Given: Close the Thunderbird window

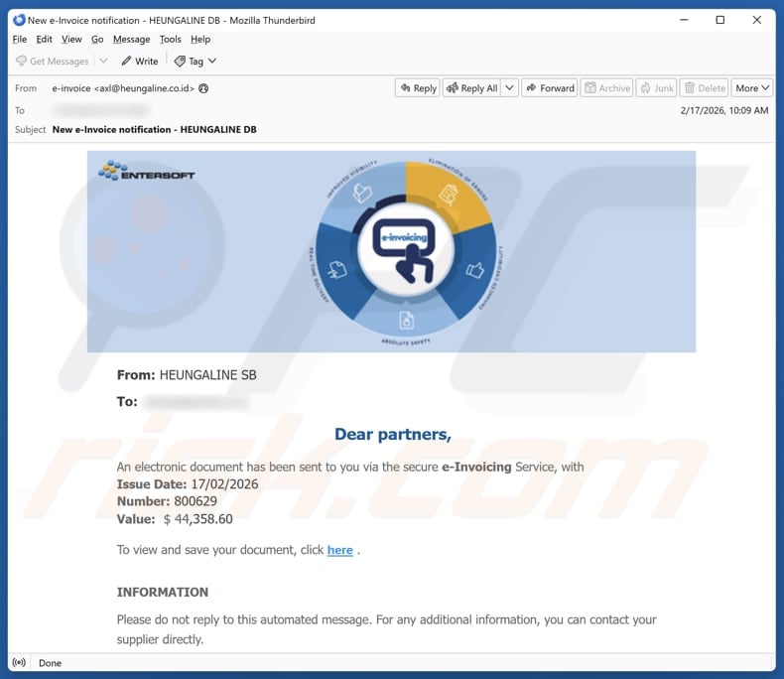Looking at the screenshot, I should pyautogui.click(x=757, y=20).
